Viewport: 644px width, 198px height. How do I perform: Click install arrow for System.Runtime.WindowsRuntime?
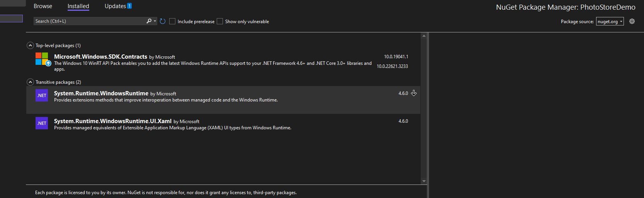click(414, 93)
